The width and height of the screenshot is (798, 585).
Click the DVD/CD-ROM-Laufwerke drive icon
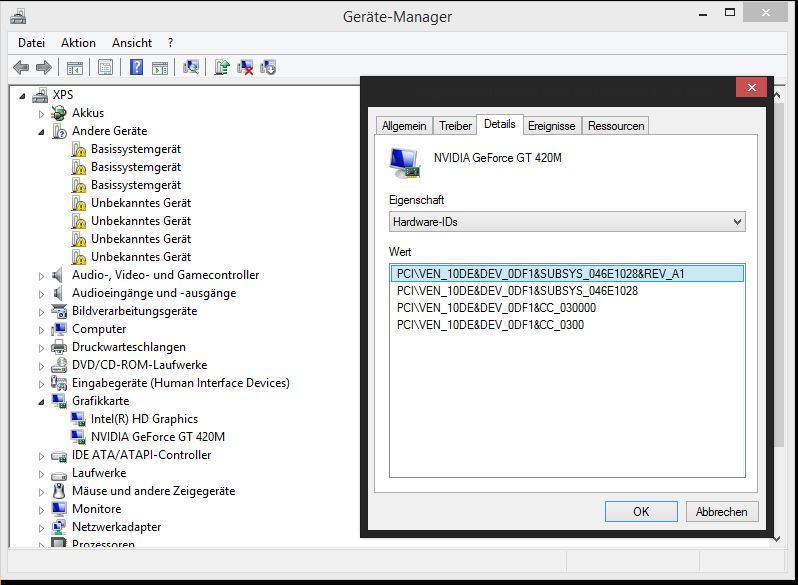coord(59,365)
